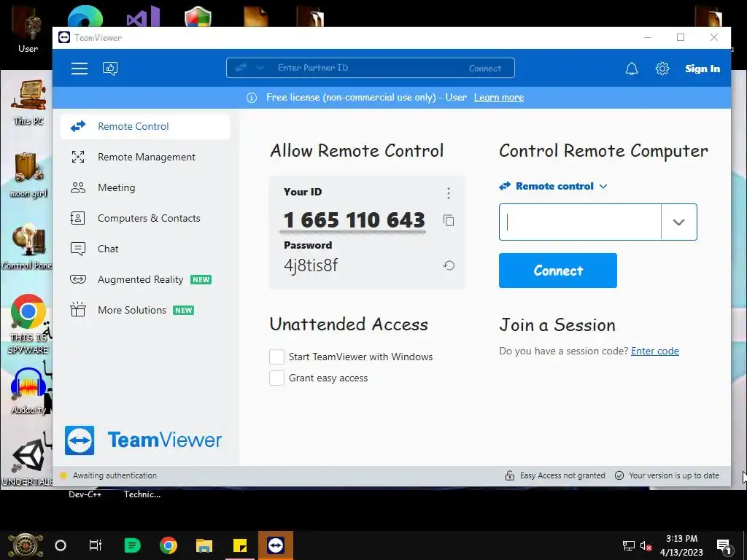This screenshot has height=560, width=747.
Task: Click the password 4j8tis8f text
Action: pyautogui.click(x=311, y=265)
